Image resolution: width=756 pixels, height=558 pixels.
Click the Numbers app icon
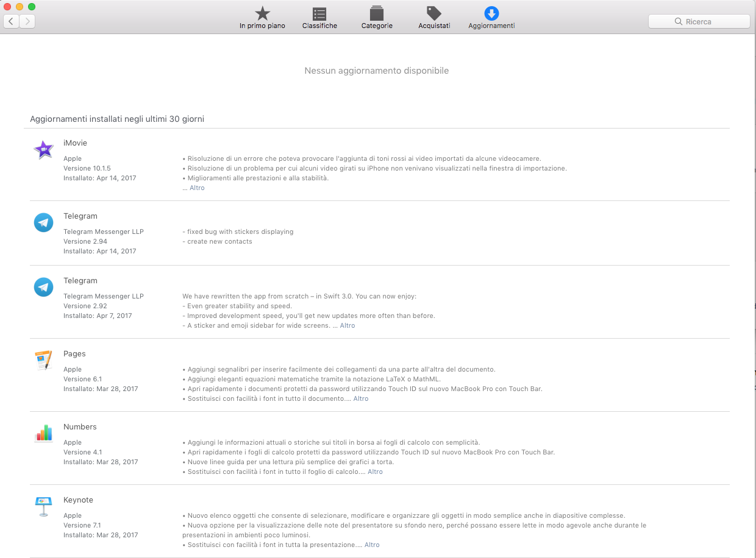point(43,433)
